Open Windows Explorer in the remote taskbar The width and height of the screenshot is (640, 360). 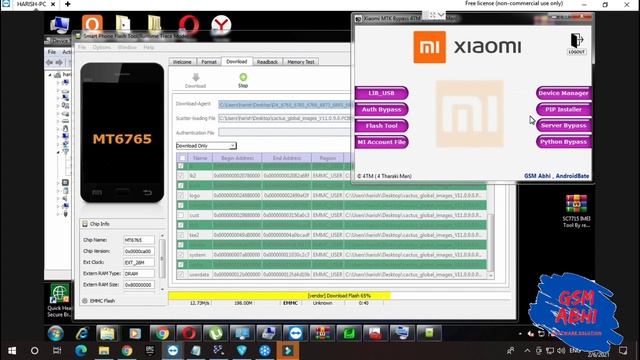[107, 334]
